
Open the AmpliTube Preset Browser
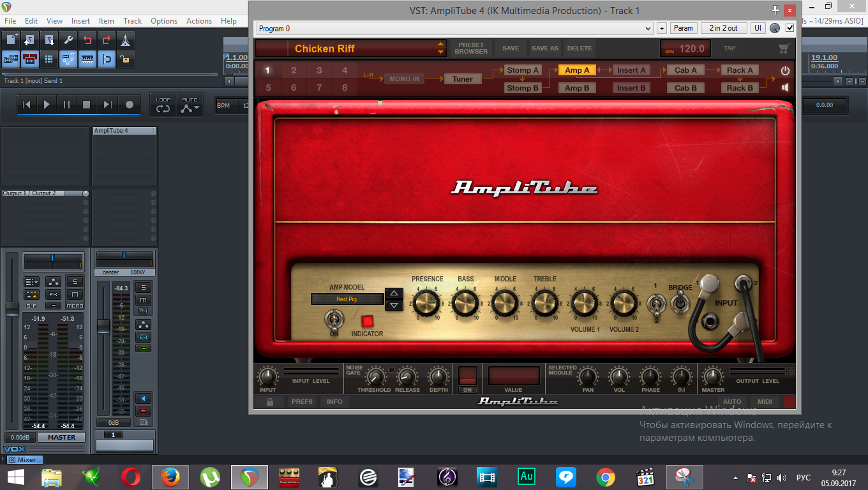pyautogui.click(x=471, y=48)
